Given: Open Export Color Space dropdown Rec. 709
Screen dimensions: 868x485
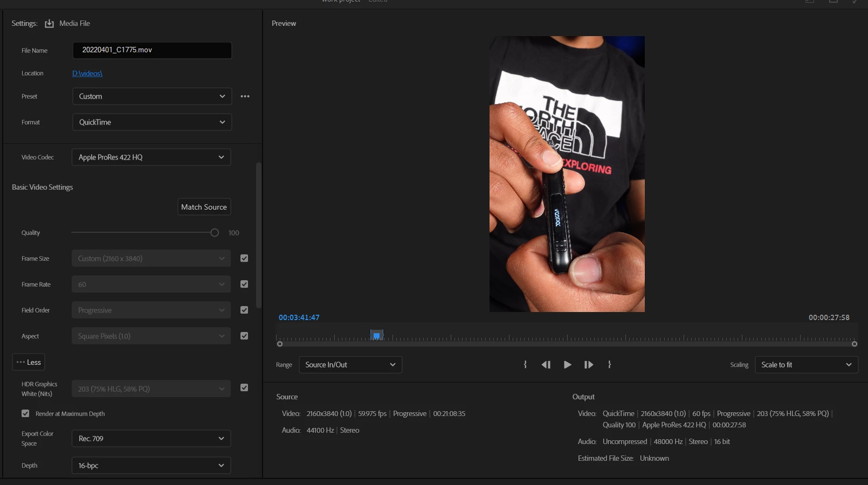Looking at the screenshot, I should [x=151, y=439].
